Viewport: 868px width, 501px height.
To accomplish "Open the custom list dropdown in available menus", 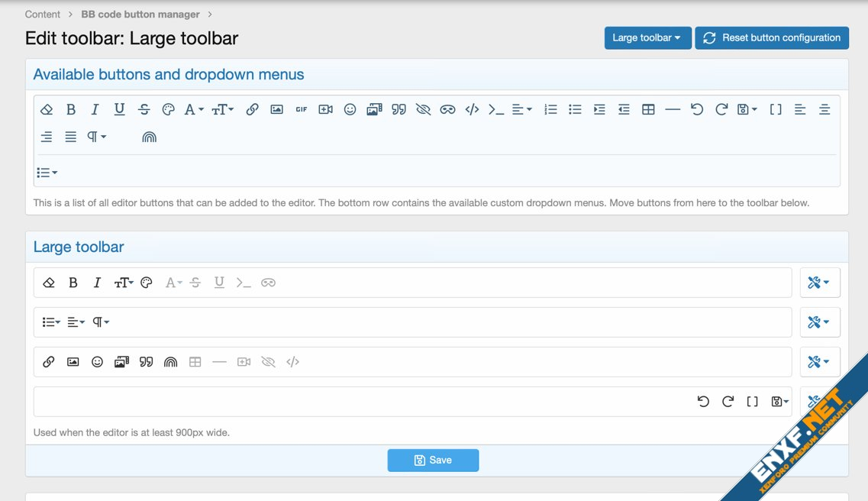I will [x=47, y=173].
